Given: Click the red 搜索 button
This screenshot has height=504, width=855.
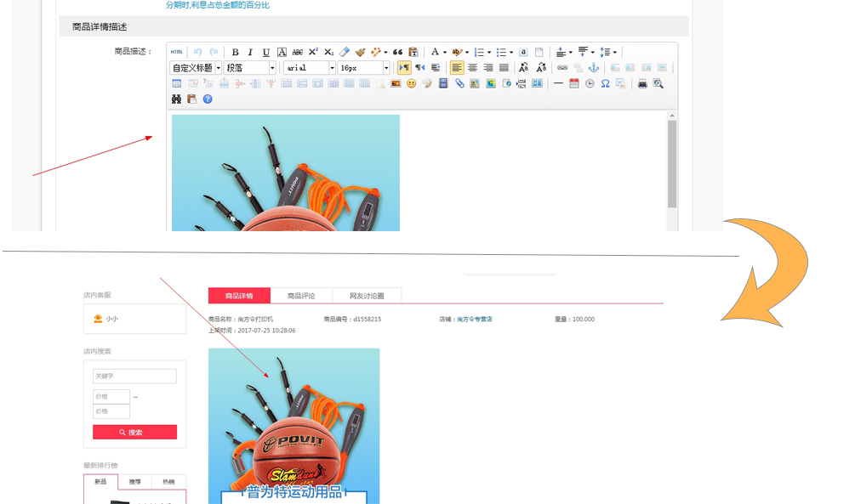Looking at the screenshot, I should pyautogui.click(x=134, y=432).
